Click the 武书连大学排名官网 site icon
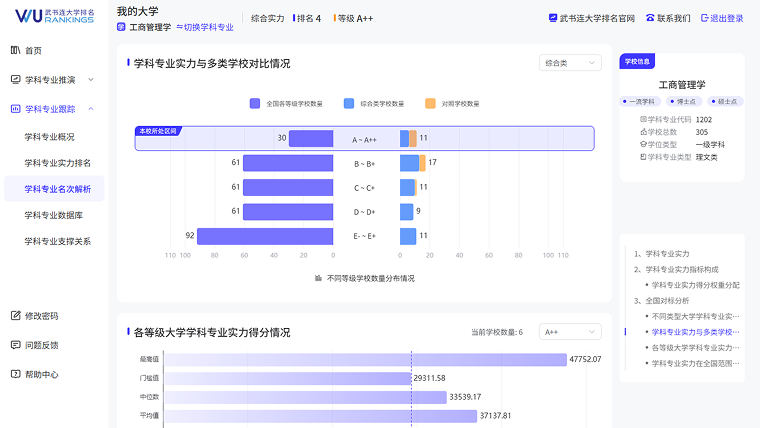760x428 pixels. coord(553,18)
